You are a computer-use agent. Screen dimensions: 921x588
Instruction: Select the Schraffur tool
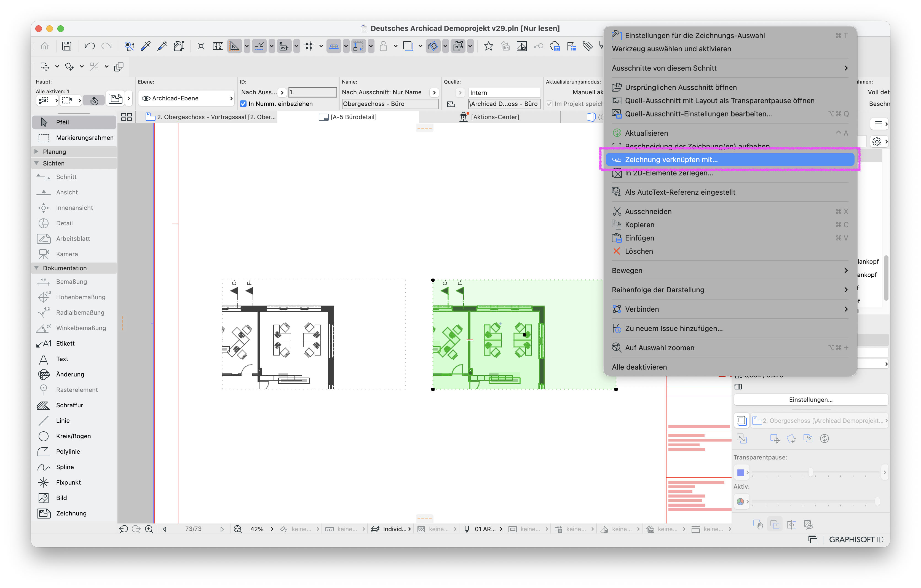74,405
